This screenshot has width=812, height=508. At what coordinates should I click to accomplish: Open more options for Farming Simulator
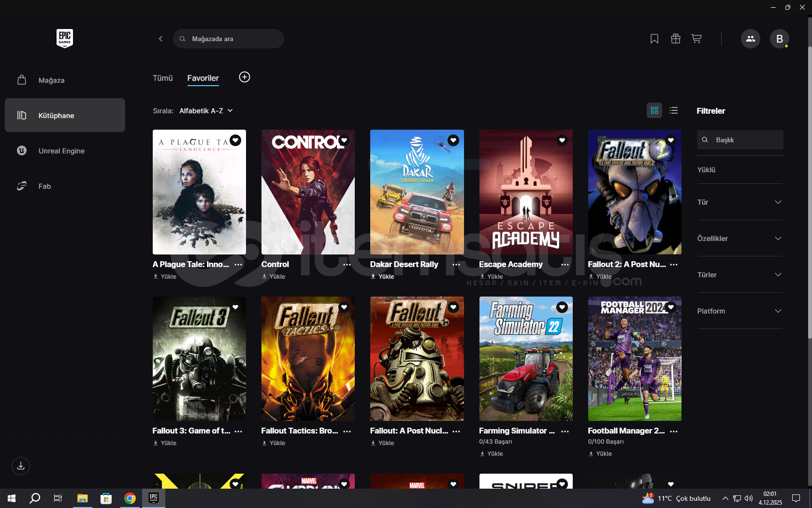[565, 431]
